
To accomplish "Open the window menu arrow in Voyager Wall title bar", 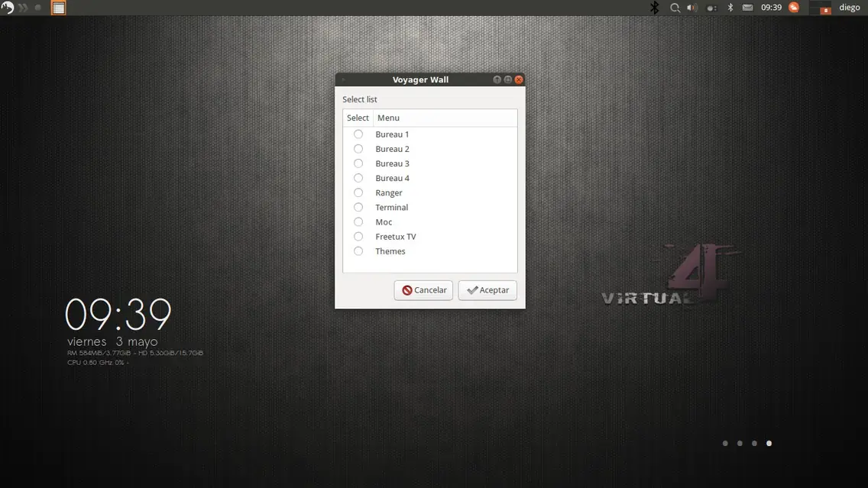I will (343, 79).
